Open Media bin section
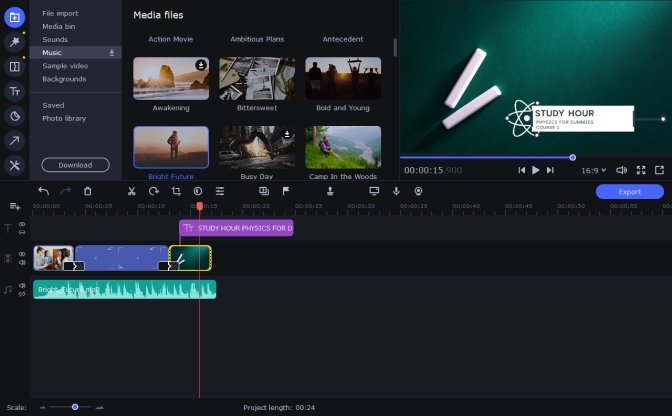The width and height of the screenshot is (672, 416). click(59, 26)
